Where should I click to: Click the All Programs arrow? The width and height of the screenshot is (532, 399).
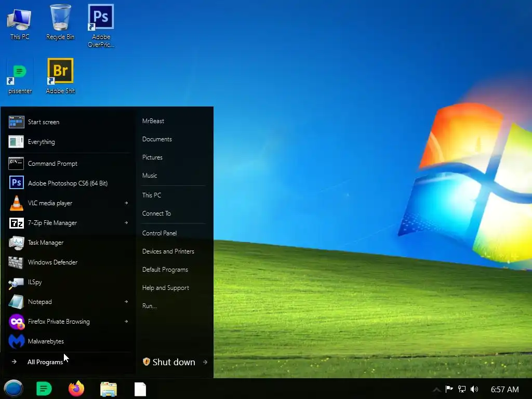[14, 362]
